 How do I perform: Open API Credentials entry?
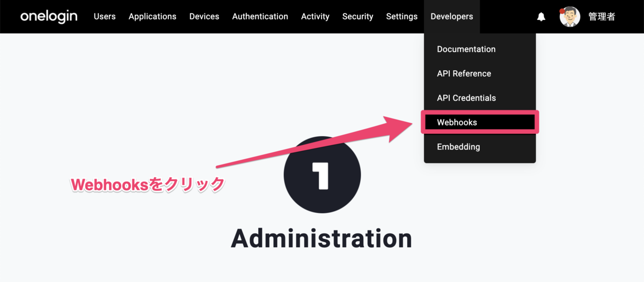(x=480, y=98)
